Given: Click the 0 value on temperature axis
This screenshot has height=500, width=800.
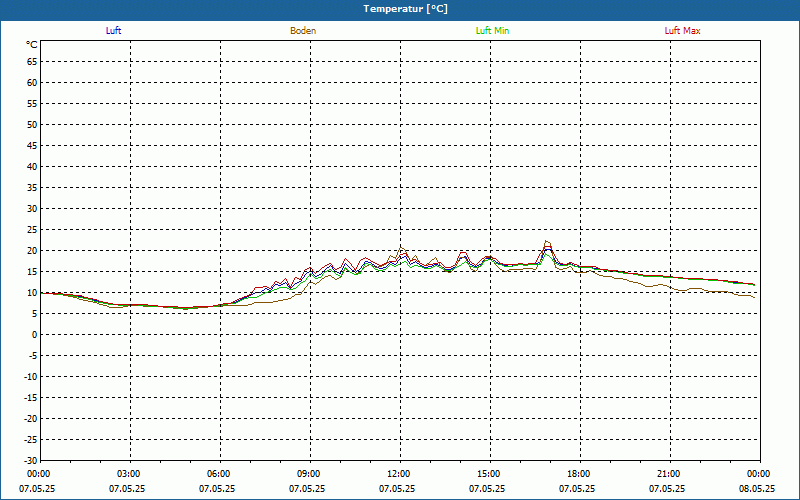Looking at the screenshot, I should click(x=35, y=335).
